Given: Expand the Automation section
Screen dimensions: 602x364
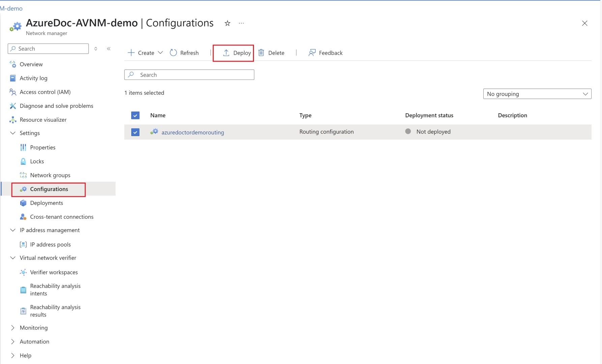Looking at the screenshot, I should tap(13, 341).
